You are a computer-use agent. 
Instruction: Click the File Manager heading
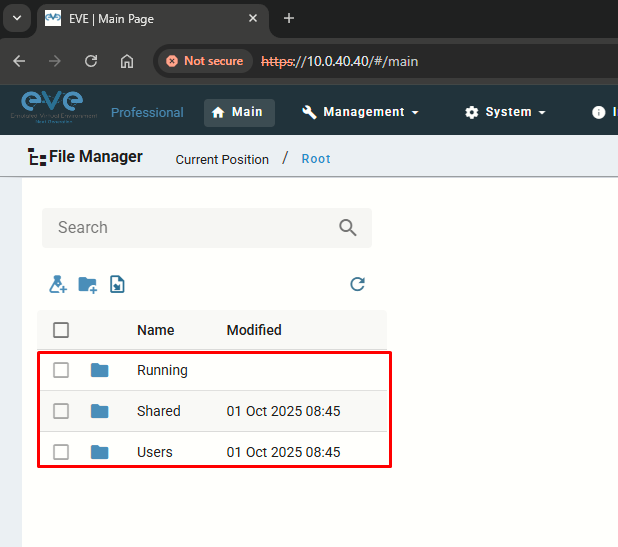[96, 157]
